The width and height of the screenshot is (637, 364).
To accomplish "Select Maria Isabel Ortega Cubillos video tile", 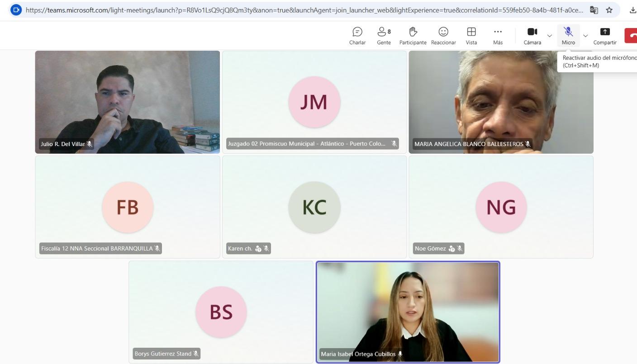I will click(x=408, y=312).
